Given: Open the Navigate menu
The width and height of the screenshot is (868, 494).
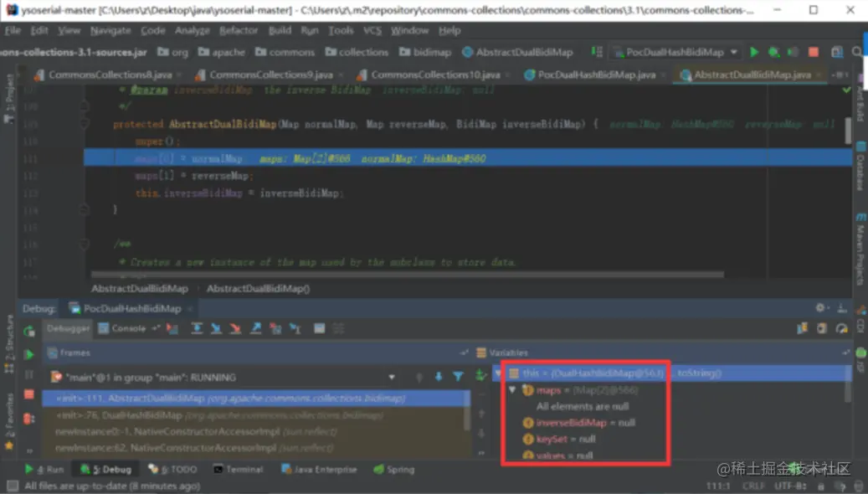Looking at the screenshot, I should point(110,30).
